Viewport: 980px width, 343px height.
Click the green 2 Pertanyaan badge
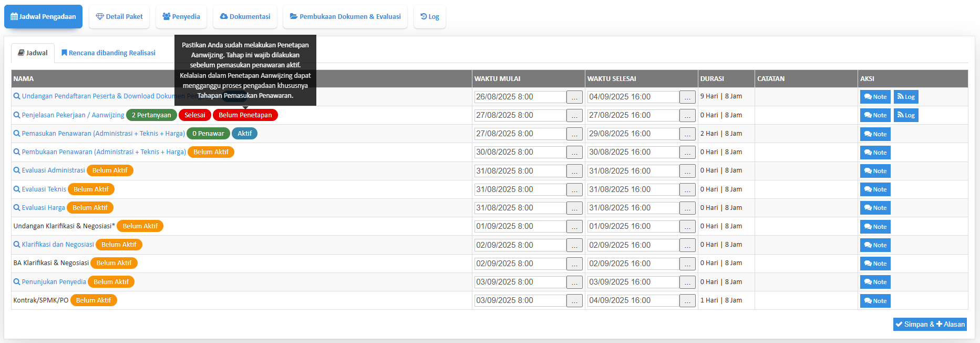(x=151, y=115)
